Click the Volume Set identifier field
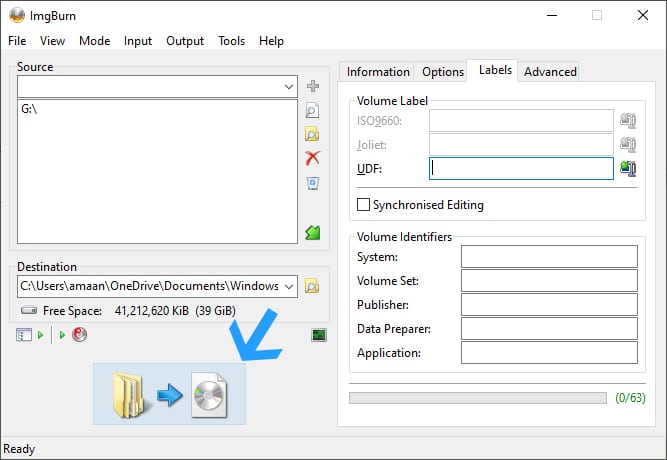 tap(549, 280)
